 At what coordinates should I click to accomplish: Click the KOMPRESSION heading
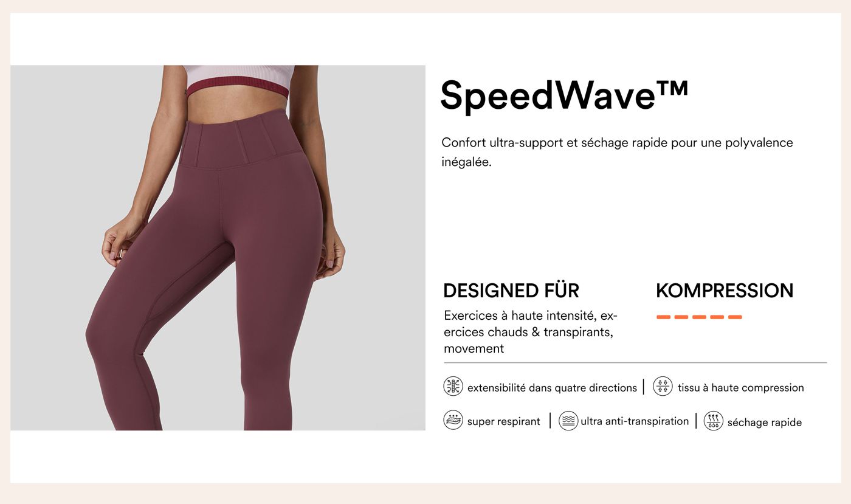tap(725, 291)
